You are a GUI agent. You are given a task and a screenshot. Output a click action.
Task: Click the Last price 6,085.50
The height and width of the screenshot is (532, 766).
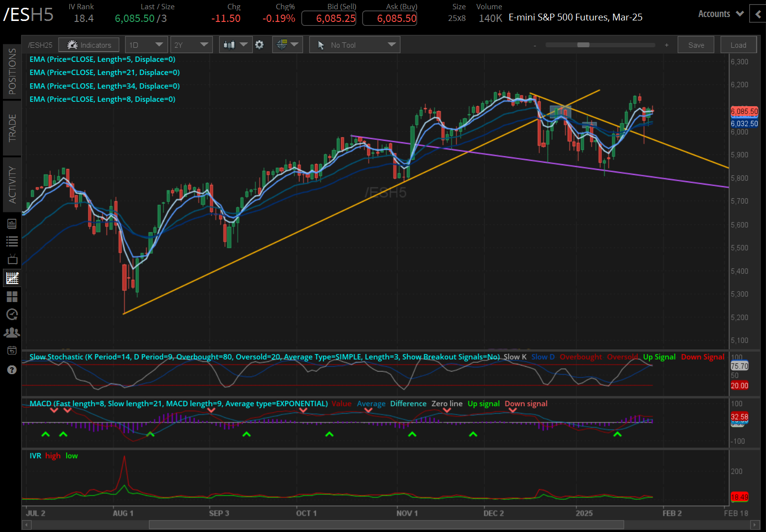[134, 19]
